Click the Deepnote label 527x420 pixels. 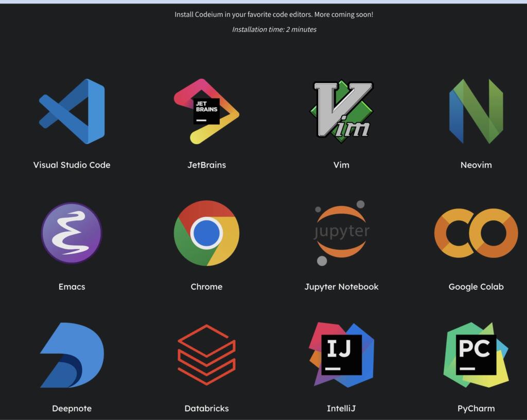(72, 408)
